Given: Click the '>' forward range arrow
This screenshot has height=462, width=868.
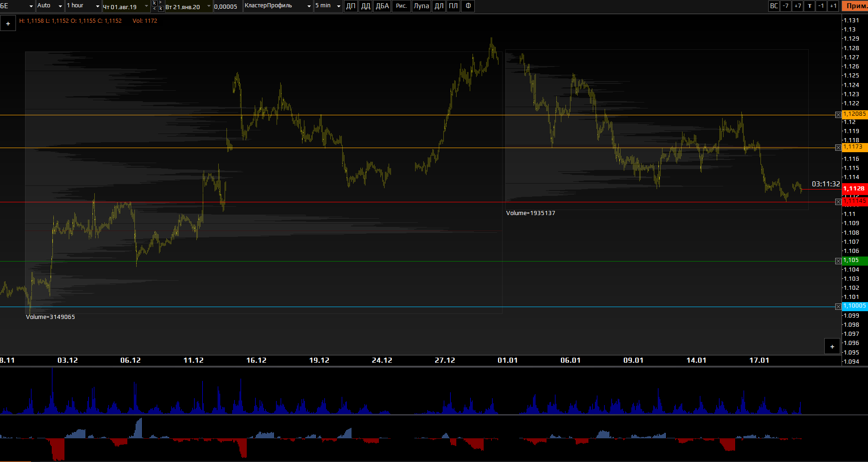Looking at the screenshot, I should pyautogui.click(x=160, y=3).
